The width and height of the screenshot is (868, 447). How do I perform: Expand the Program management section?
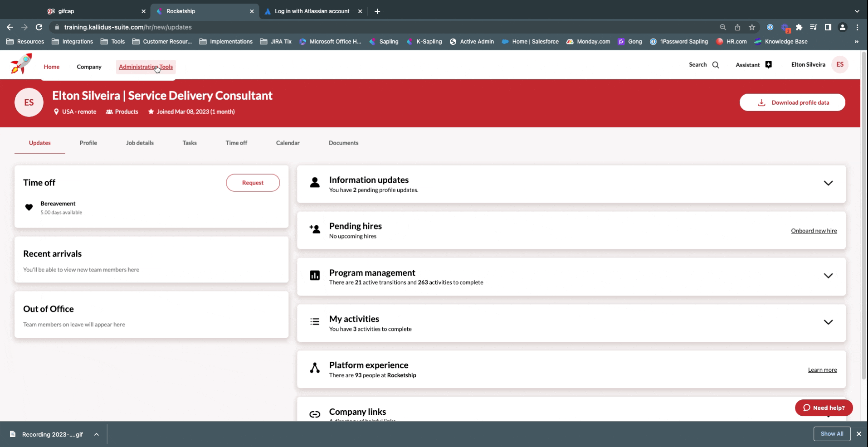(828, 276)
